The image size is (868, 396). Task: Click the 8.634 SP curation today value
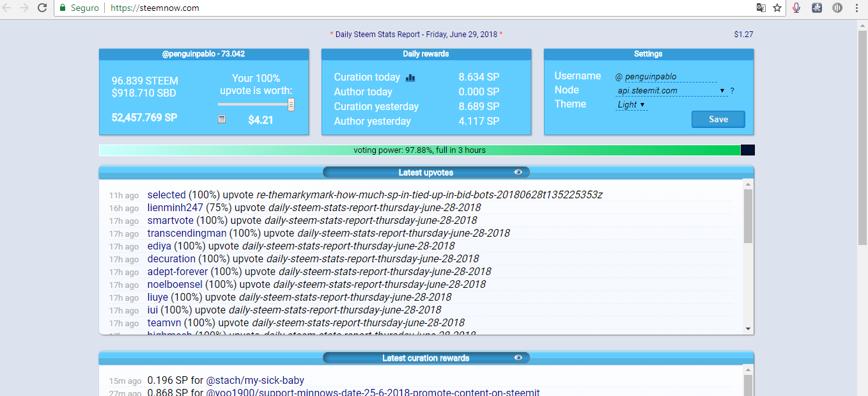click(x=479, y=77)
